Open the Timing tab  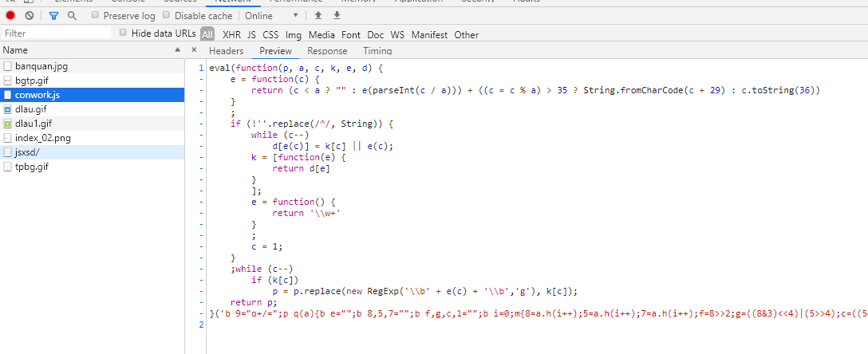377,51
